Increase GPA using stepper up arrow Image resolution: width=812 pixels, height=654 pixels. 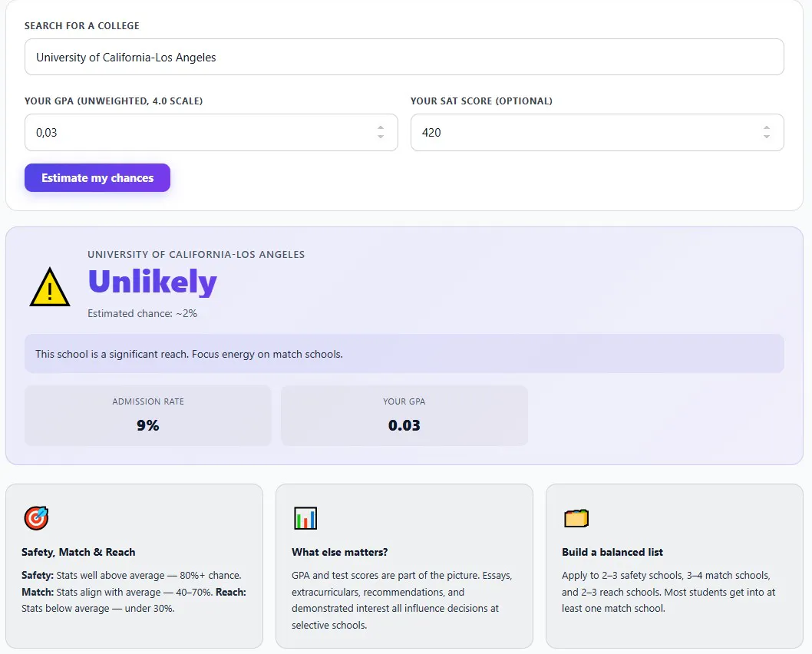(x=381, y=127)
